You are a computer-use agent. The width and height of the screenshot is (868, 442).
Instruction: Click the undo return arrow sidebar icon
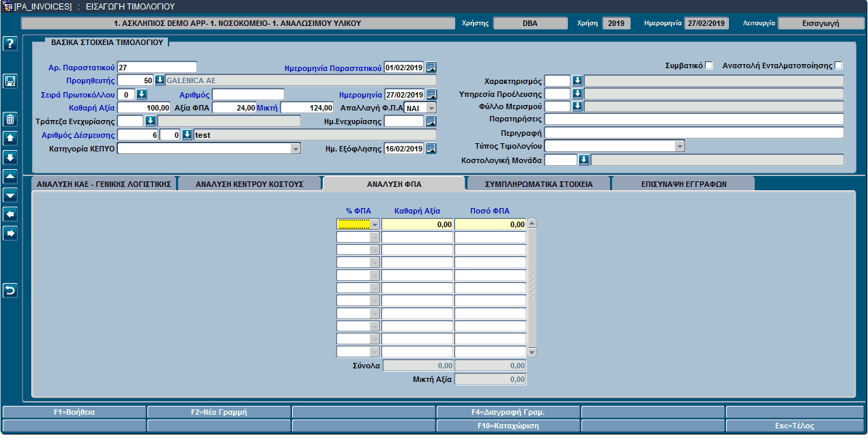point(10,291)
